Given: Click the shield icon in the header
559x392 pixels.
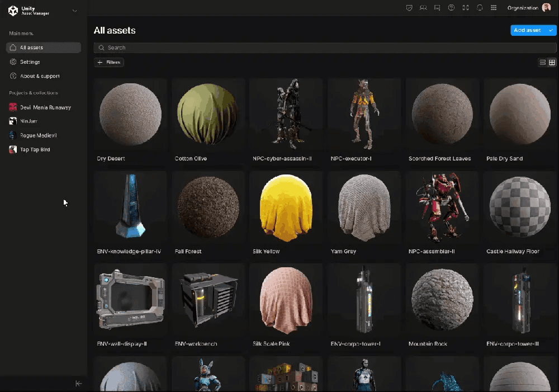Looking at the screenshot, I should pyautogui.click(x=409, y=8).
